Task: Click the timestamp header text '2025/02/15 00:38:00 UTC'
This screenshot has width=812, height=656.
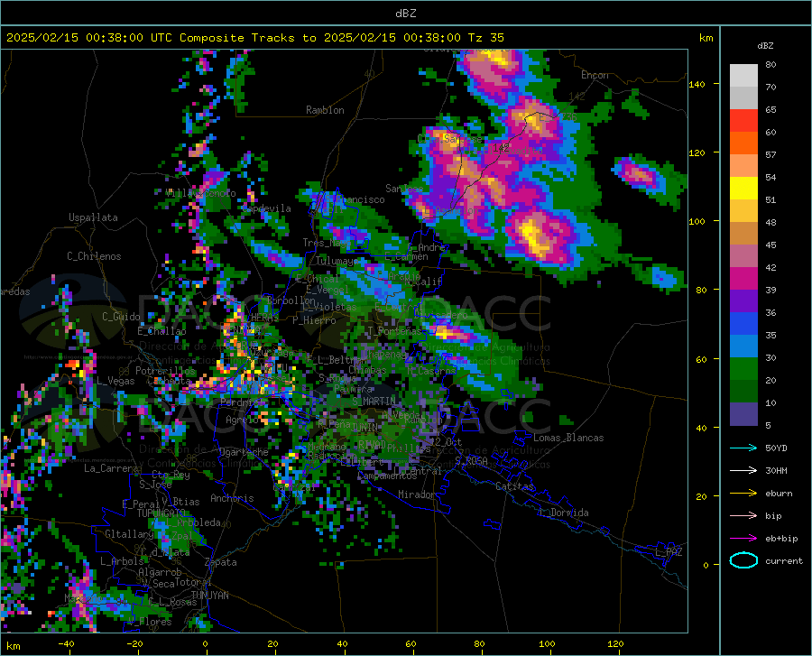Action: [89, 38]
